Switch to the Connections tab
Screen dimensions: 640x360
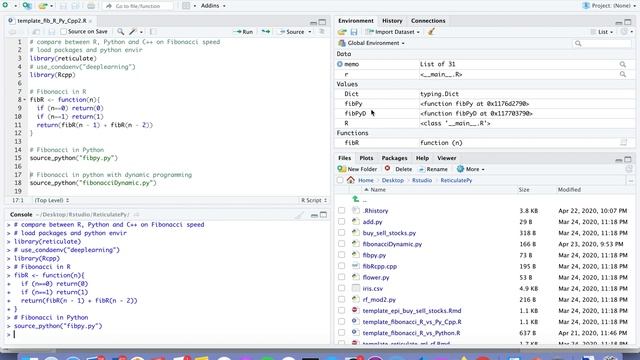coord(428,20)
